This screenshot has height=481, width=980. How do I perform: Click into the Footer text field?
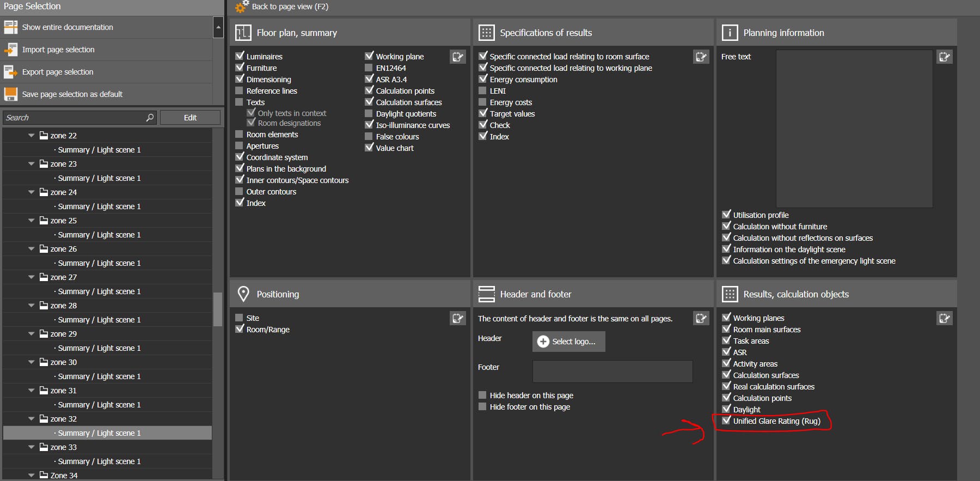(612, 372)
